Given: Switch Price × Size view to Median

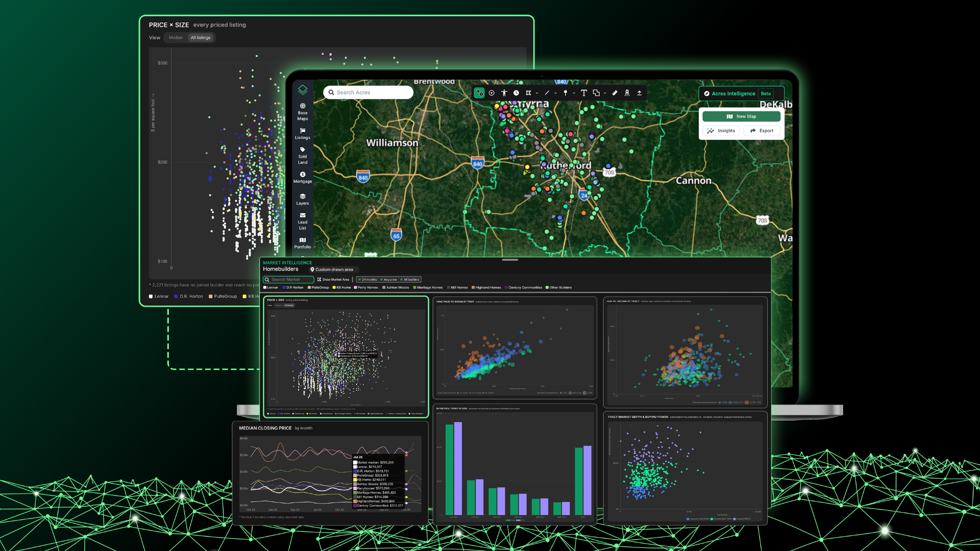Looking at the screenshot, I should point(176,38).
